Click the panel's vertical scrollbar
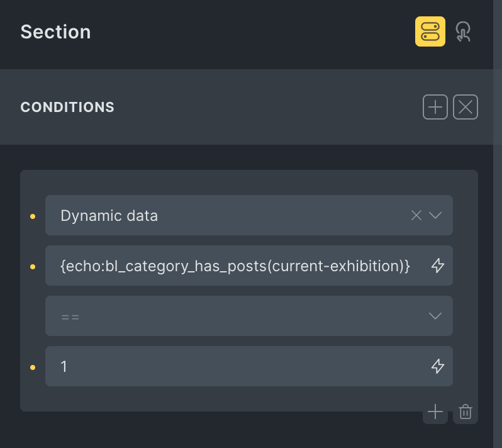 pyautogui.click(x=498, y=189)
